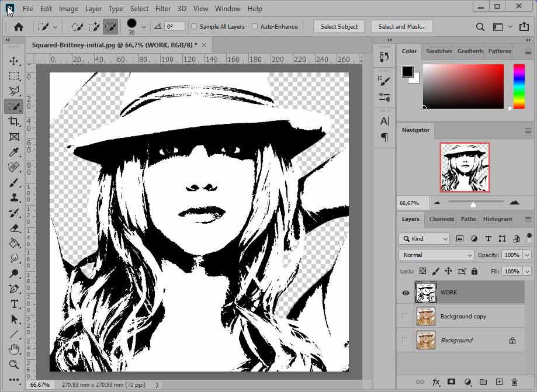Image resolution: width=537 pixels, height=392 pixels.
Task: Open the Layer menu
Action: 93,9
